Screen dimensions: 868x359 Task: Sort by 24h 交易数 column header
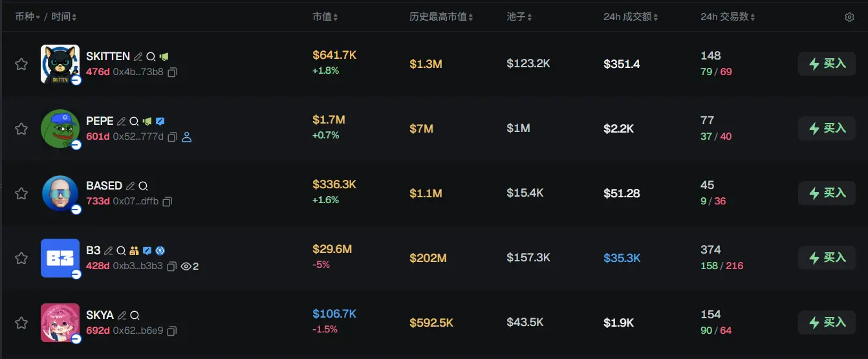tap(728, 17)
